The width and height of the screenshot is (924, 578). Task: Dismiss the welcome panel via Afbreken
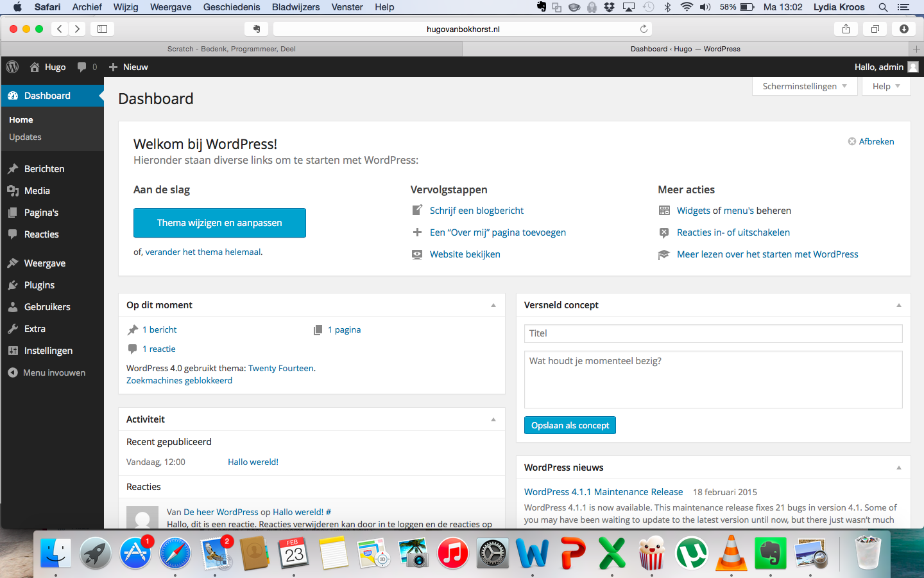tap(871, 141)
